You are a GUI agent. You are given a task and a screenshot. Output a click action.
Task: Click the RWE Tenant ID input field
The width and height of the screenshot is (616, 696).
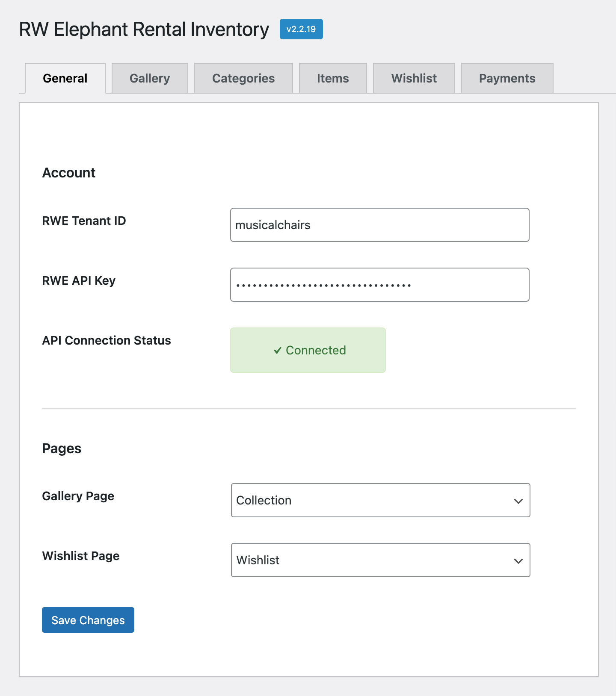(x=380, y=225)
